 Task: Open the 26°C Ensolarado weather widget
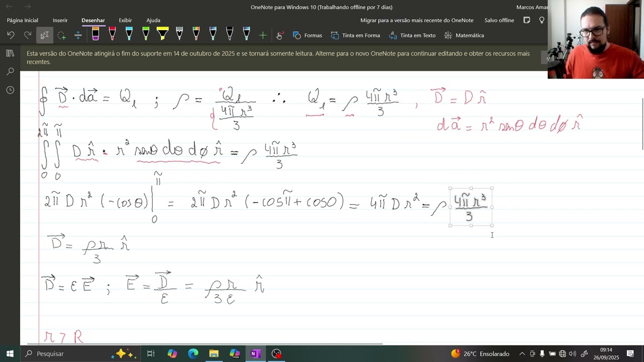[x=480, y=353]
